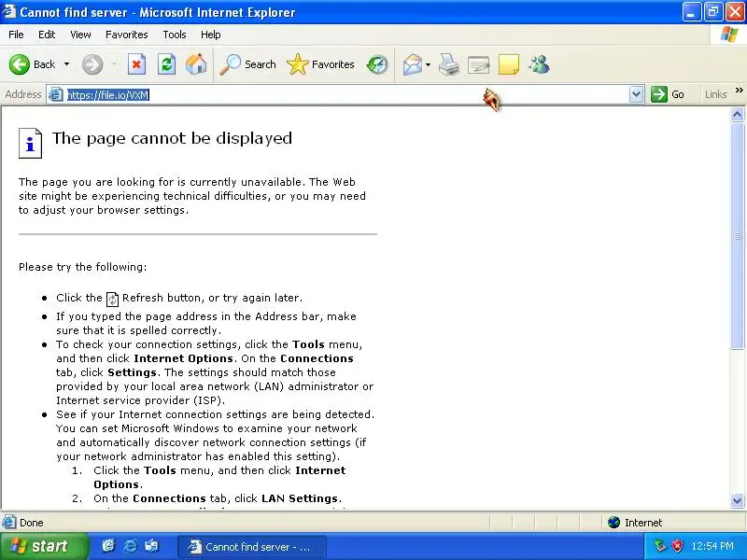This screenshot has width=747, height=560.
Task: Open the Back history dropdown arrow
Action: (x=66, y=64)
